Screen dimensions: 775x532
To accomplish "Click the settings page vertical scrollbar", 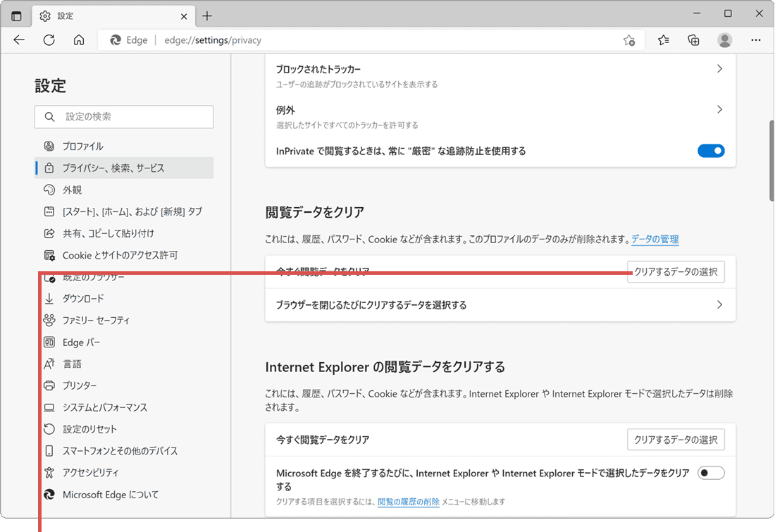I will tap(771, 161).
